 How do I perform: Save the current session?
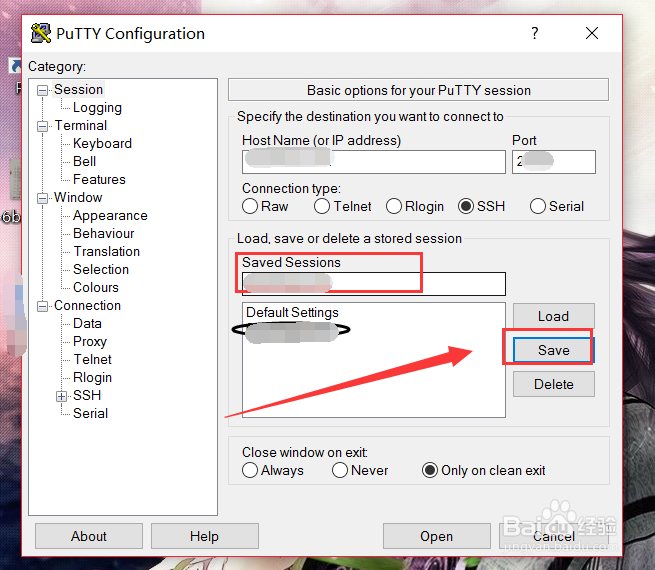click(553, 350)
